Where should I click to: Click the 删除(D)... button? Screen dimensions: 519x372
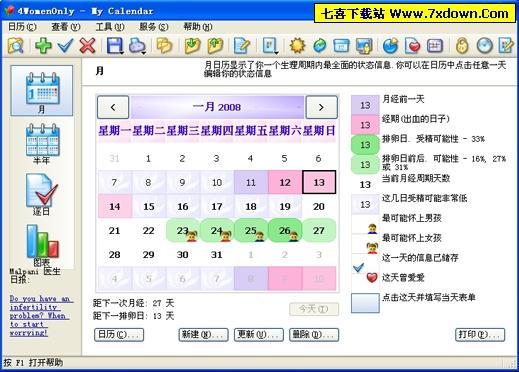(x=314, y=335)
